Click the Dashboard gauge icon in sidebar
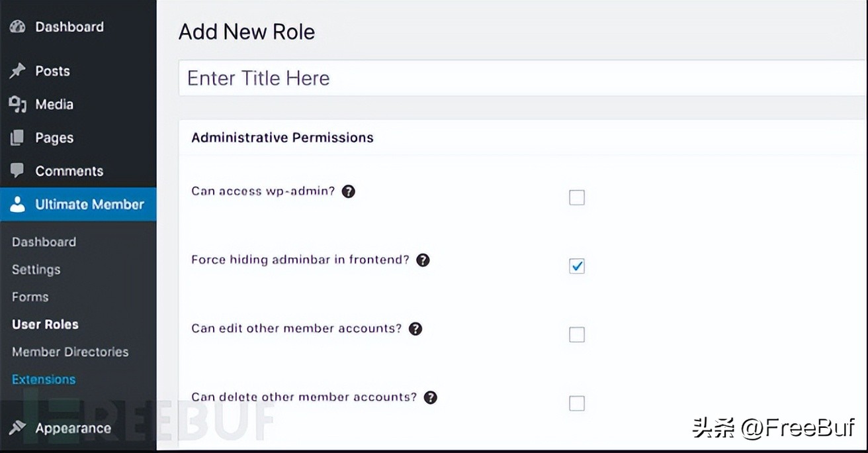Screen dimensions: 868x453 (17, 27)
